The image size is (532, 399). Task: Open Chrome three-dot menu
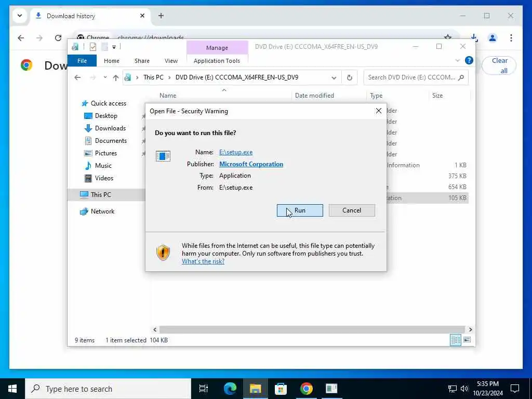click(x=511, y=38)
